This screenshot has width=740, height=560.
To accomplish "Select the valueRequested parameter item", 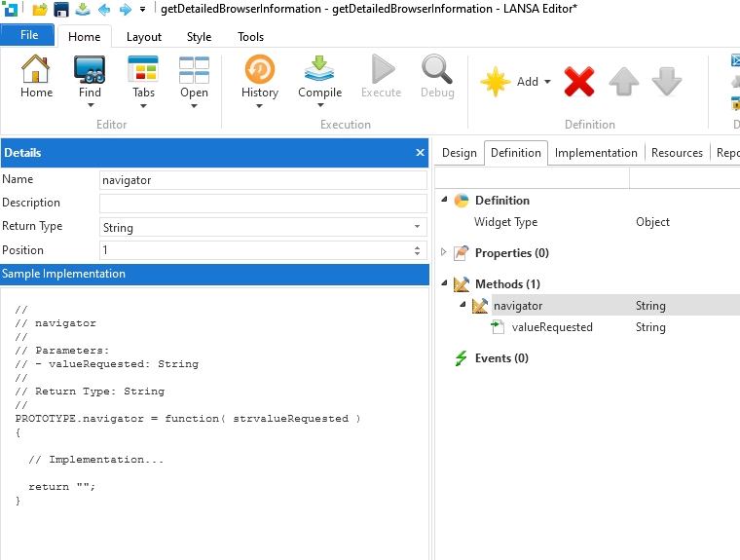I will [551, 327].
